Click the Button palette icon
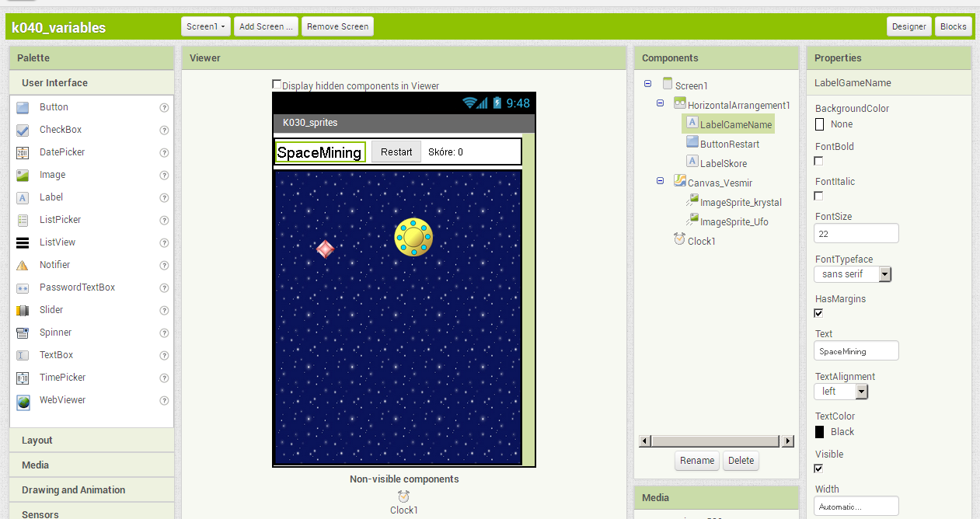This screenshot has height=519, width=980. point(23,107)
